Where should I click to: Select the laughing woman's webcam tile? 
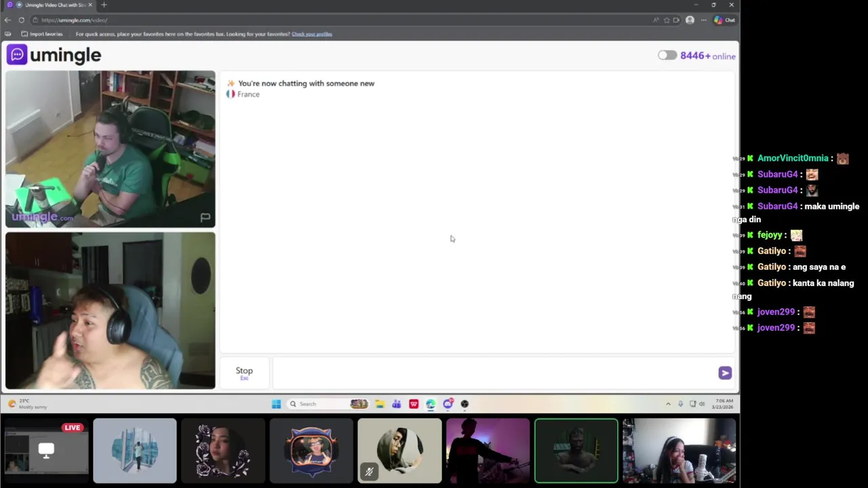(x=679, y=451)
